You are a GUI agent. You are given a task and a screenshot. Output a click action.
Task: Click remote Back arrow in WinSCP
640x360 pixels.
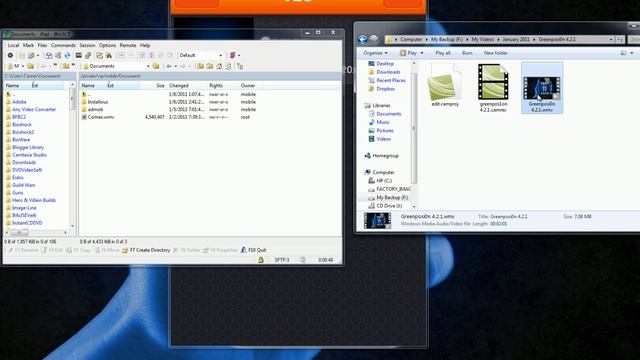[169, 66]
